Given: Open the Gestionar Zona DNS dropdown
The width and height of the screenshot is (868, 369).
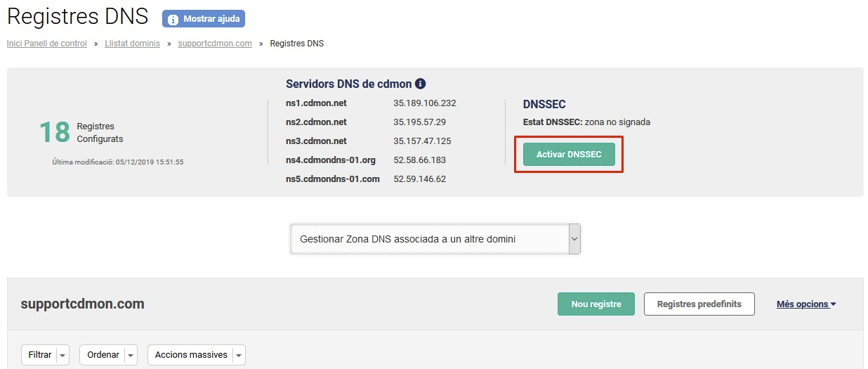Looking at the screenshot, I should [435, 239].
